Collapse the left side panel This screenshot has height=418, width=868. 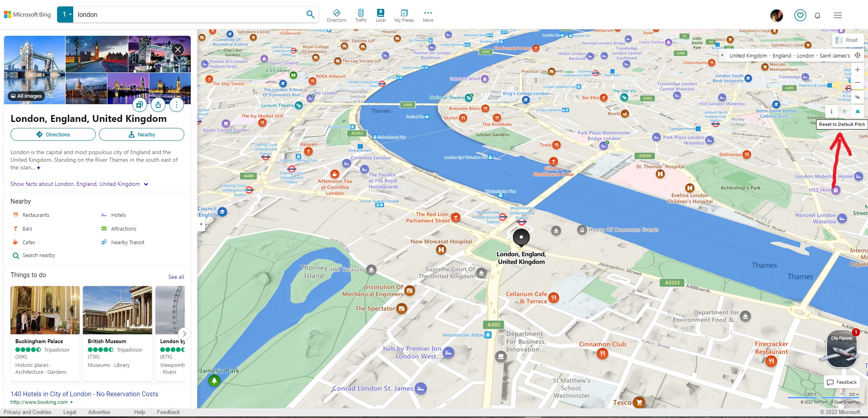pos(201,224)
